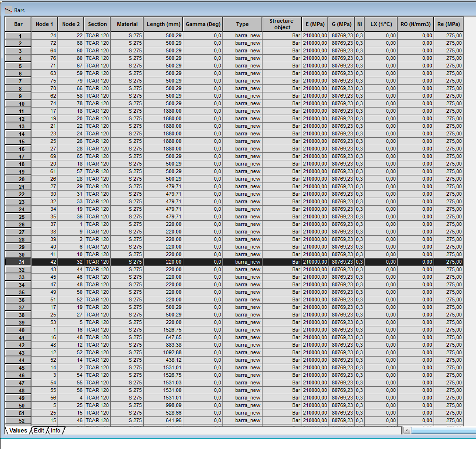Click the Material column header
Image resolution: width=476 pixels, height=449 pixels.
[128, 24]
